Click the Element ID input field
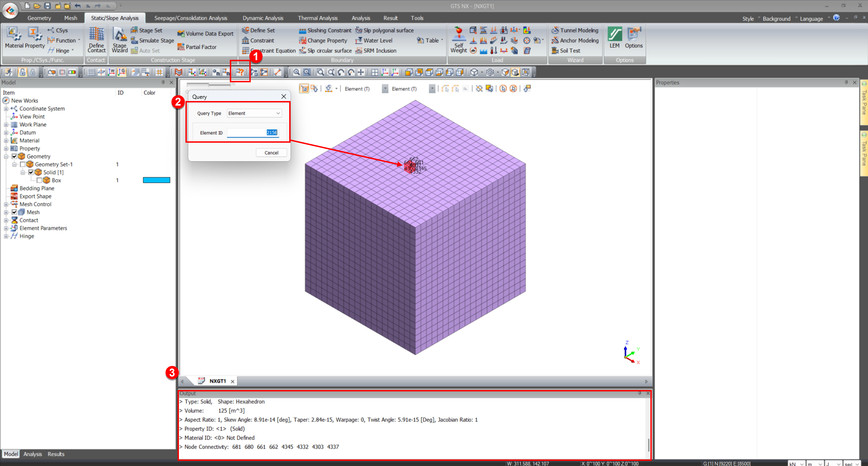This screenshot has height=466, width=868. coord(253,133)
